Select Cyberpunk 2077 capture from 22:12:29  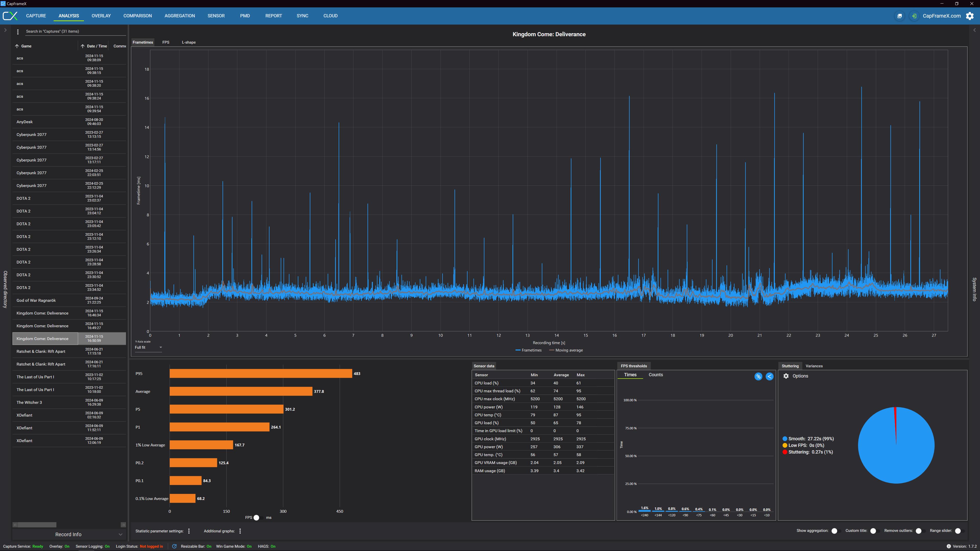click(69, 185)
